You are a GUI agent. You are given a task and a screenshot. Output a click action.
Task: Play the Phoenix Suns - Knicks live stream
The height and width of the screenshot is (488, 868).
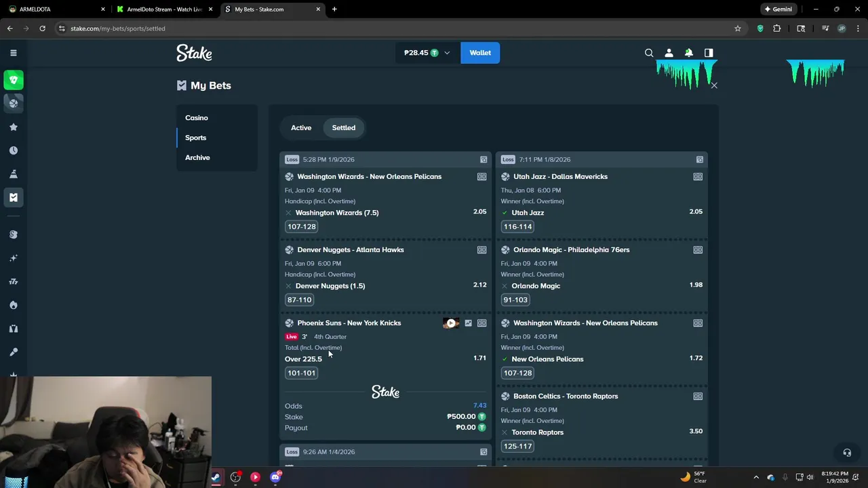point(451,323)
